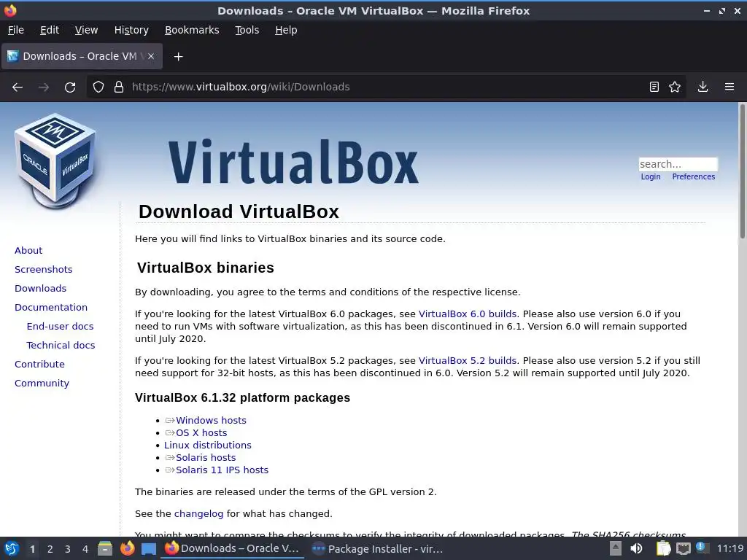Open End-user docs link
This screenshot has width=747, height=560.
point(60,327)
